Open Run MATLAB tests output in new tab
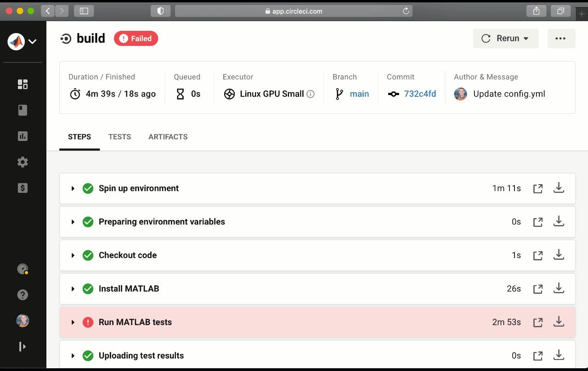Image resolution: width=588 pixels, height=371 pixels. 537,322
